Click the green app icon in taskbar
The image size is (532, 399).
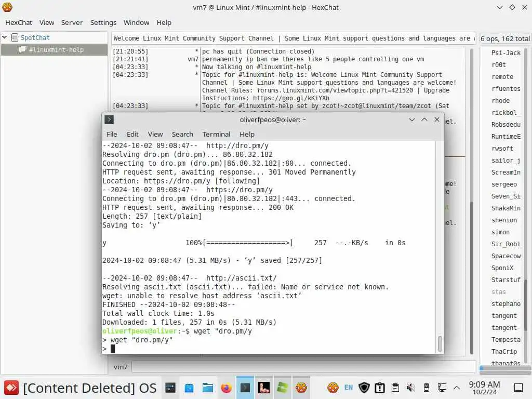282,388
